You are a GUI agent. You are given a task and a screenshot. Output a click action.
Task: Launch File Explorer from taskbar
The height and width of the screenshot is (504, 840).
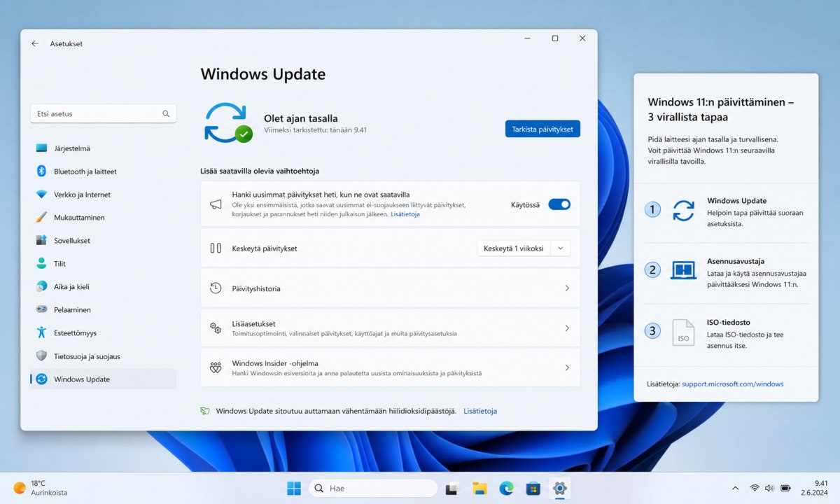[x=479, y=489]
